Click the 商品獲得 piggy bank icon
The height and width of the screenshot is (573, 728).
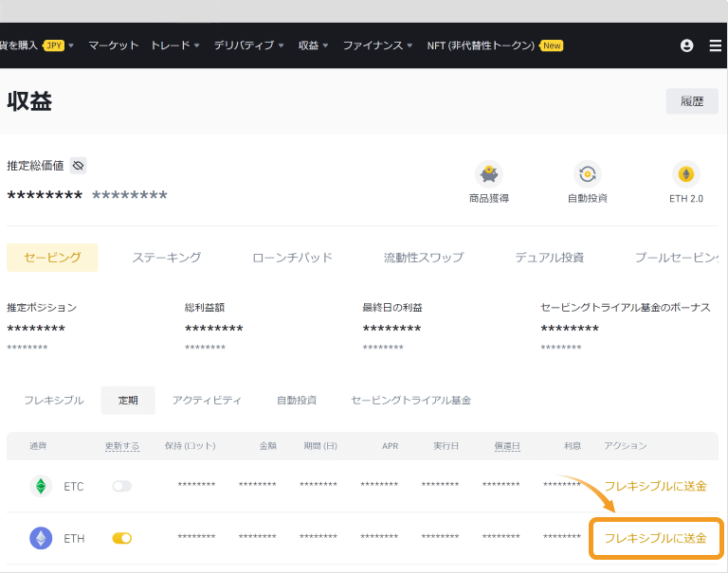pyautogui.click(x=489, y=174)
